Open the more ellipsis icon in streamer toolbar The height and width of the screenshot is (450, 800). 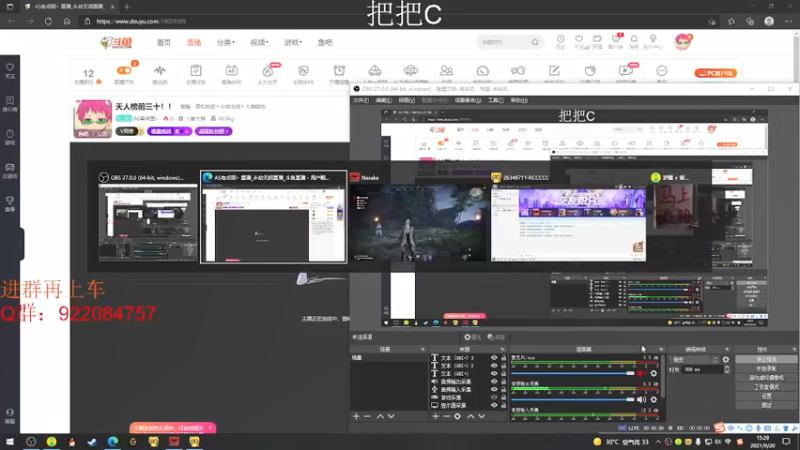pyautogui.click(x=662, y=71)
